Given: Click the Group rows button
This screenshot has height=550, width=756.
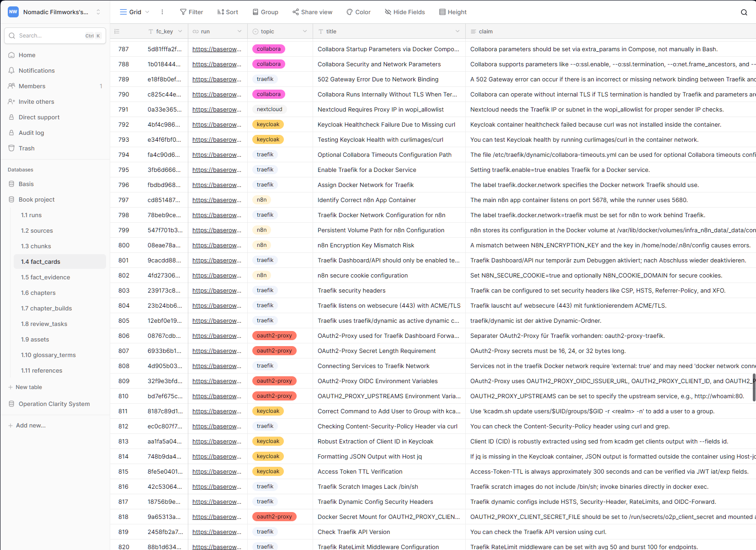Looking at the screenshot, I should click(x=265, y=12).
